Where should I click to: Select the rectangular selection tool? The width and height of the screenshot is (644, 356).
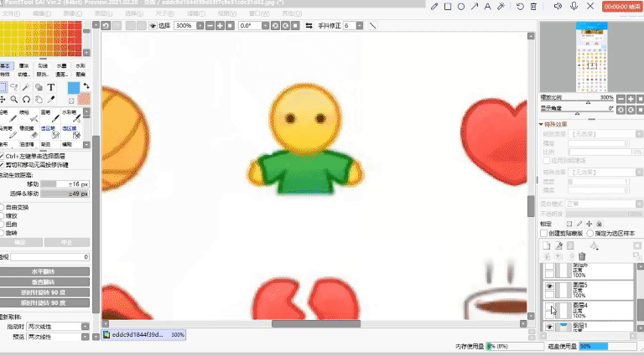(x=3, y=87)
